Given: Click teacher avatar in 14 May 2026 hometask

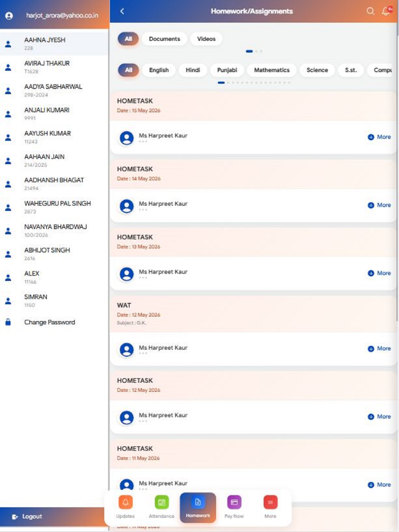Looking at the screenshot, I should (127, 206).
